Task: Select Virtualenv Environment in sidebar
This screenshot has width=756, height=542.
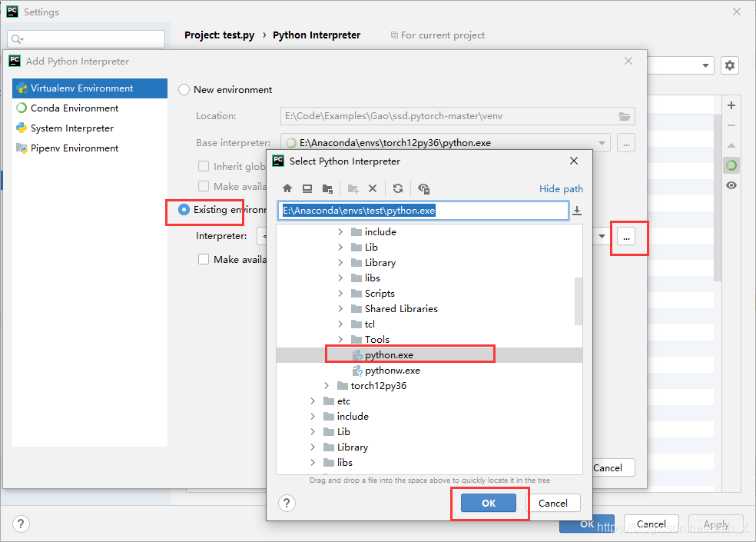Action: click(90, 88)
